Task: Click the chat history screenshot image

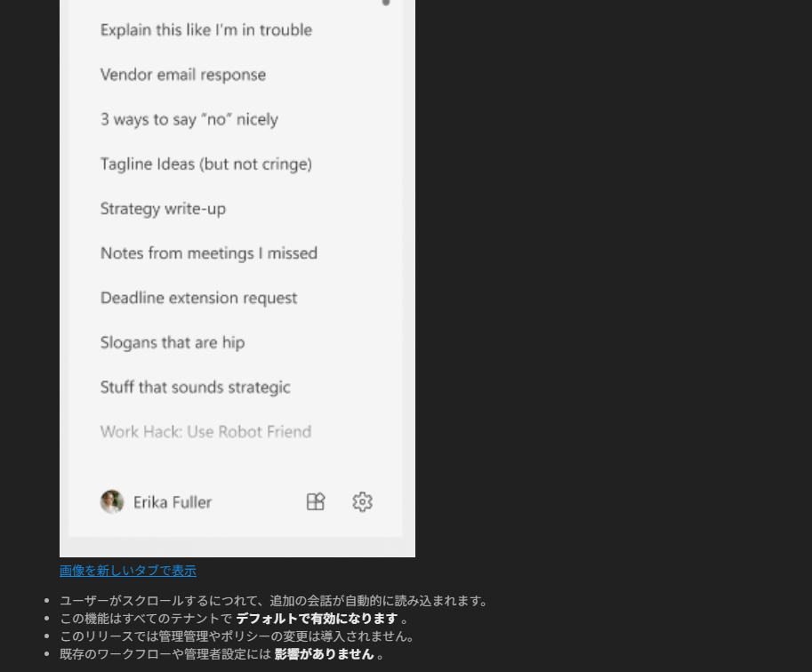Action: (237, 278)
